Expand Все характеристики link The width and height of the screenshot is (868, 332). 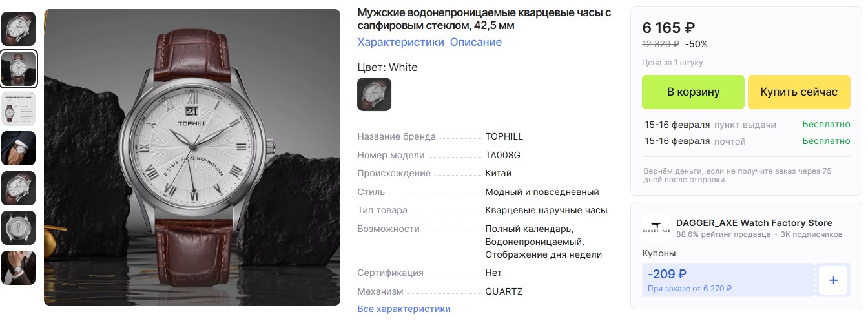click(x=404, y=309)
